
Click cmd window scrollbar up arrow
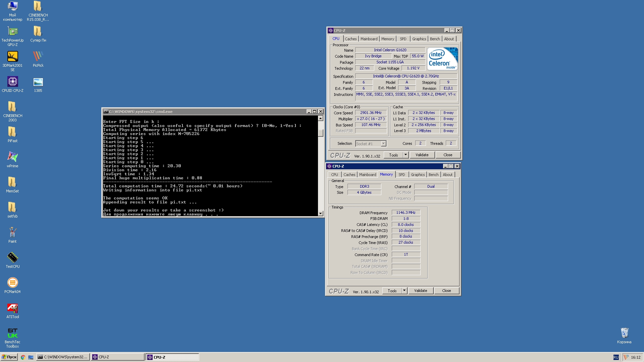320,118
